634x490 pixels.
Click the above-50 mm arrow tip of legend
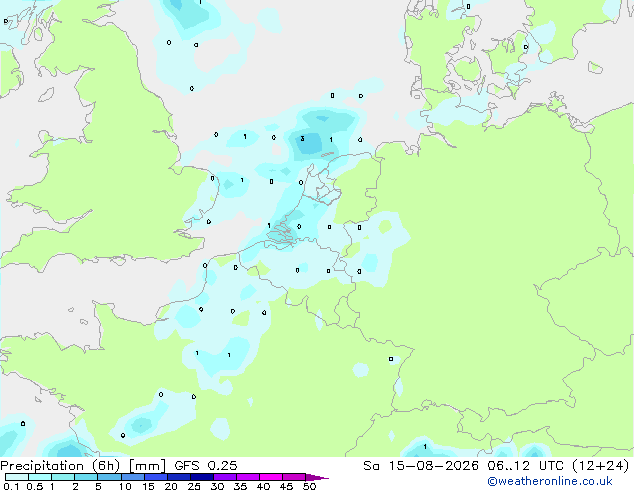(x=317, y=477)
